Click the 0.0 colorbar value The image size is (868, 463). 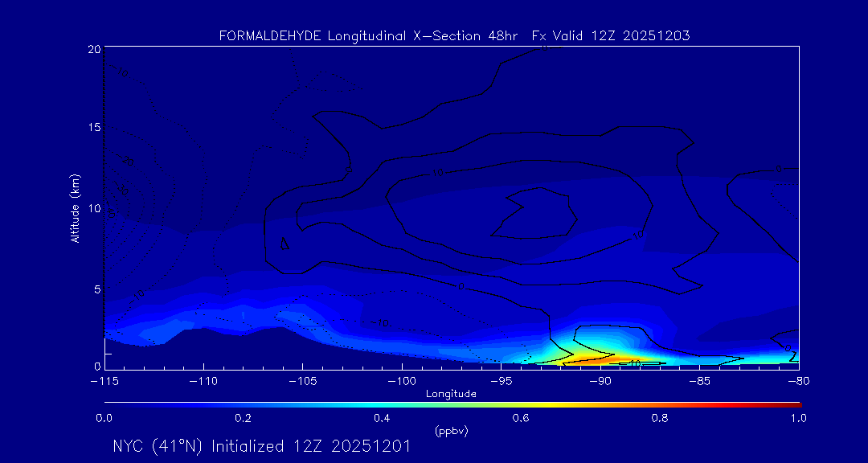(104, 418)
